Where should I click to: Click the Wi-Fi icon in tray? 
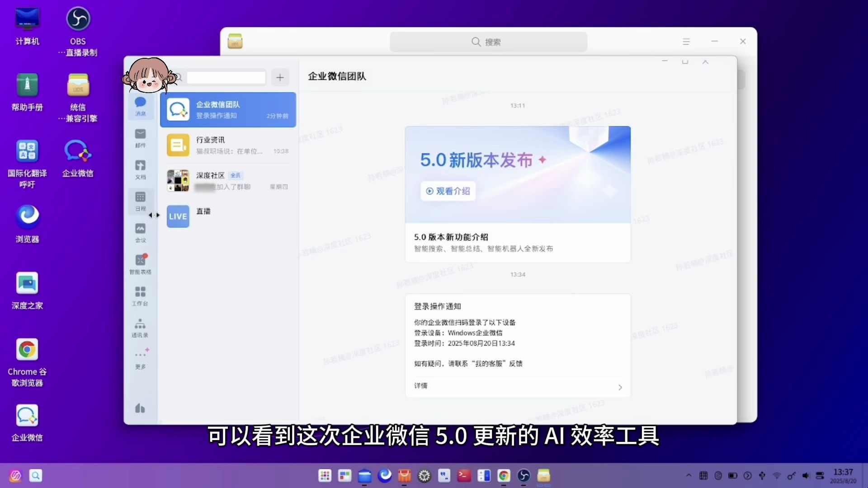[777, 475]
